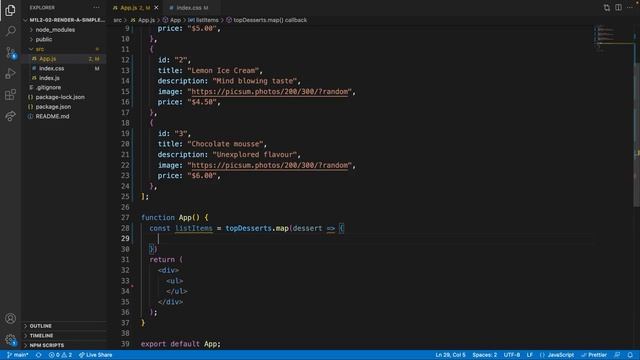Start Live Share from the status bar
The width and height of the screenshot is (640, 360).
(x=96, y=355)
